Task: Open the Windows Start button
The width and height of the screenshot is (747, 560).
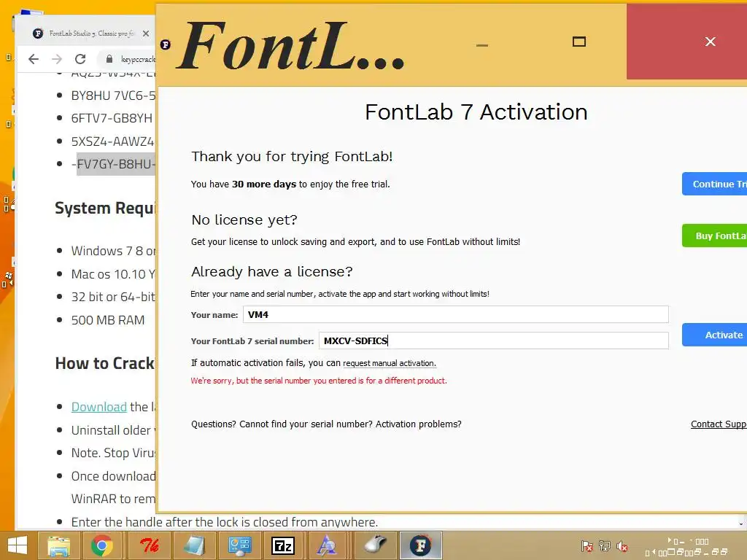Action: click(x=18, y=545)
